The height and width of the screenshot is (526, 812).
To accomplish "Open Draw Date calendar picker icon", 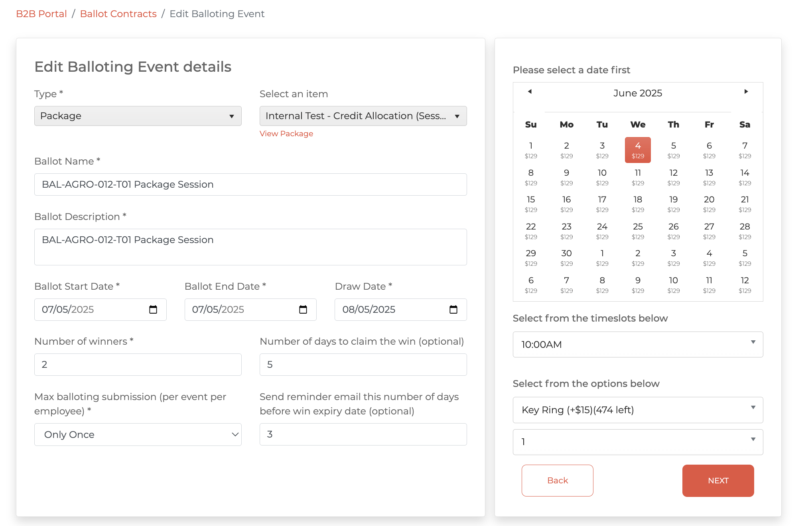I will point(453,310).
